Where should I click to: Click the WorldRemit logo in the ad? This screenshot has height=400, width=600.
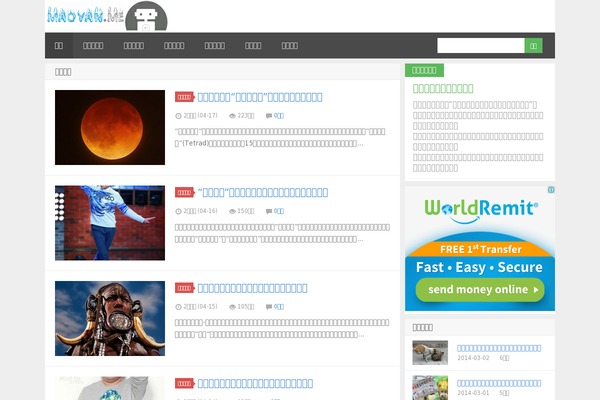coord(481,210)
